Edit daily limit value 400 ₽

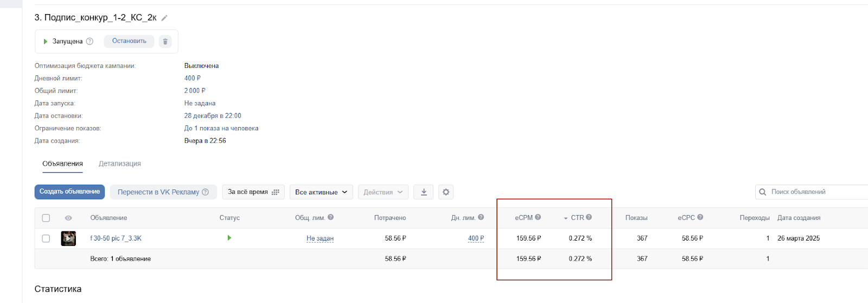pyautogui.click(x=193, y=78)
